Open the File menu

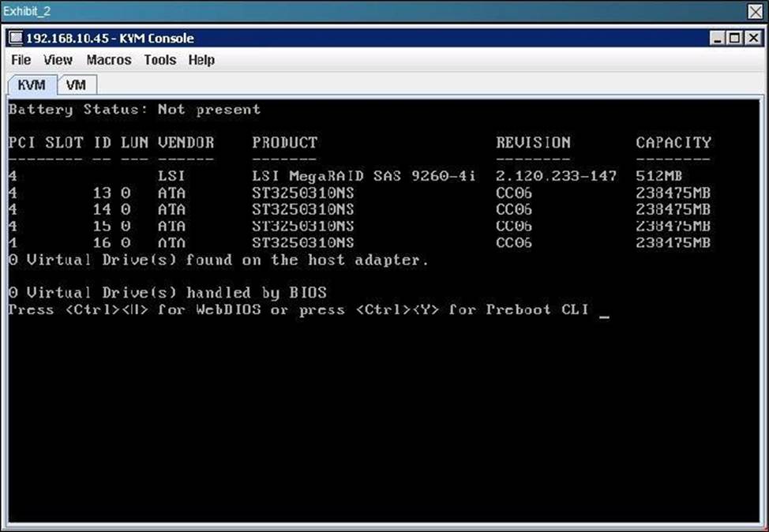point(21,60)
